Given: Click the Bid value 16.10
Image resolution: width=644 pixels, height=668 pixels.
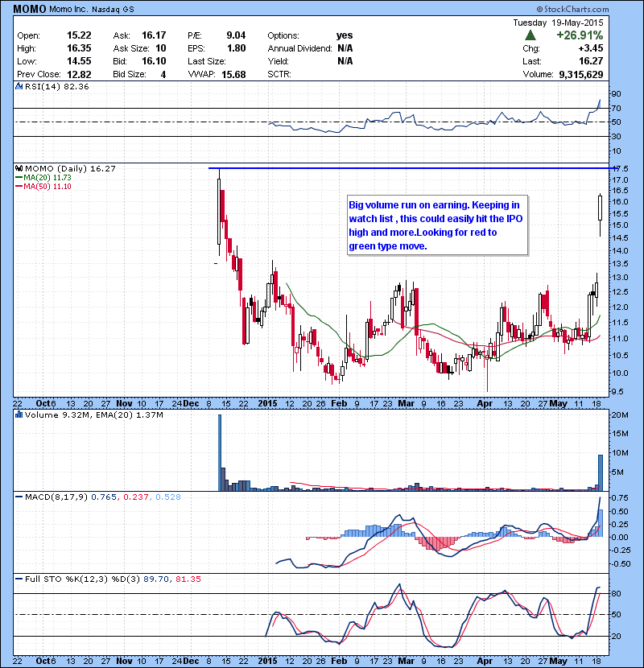Looking at the screenshot, I should coord(154,61).
